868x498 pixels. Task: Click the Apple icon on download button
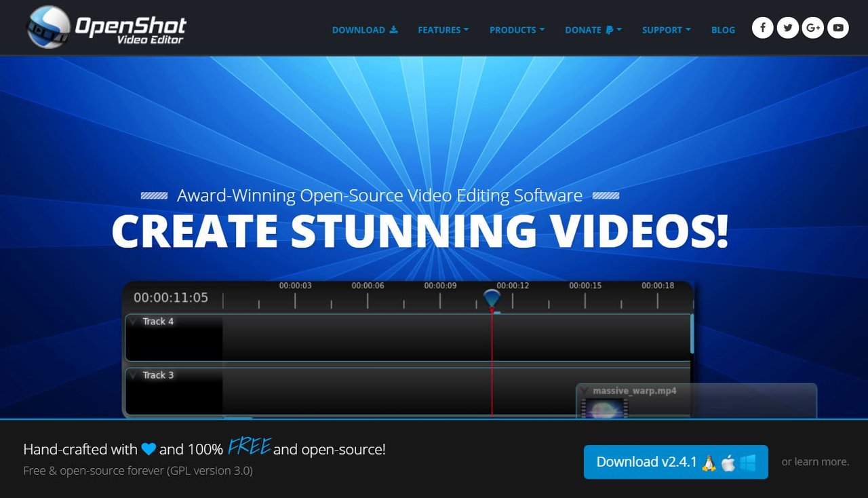click(x=728, y=463)
